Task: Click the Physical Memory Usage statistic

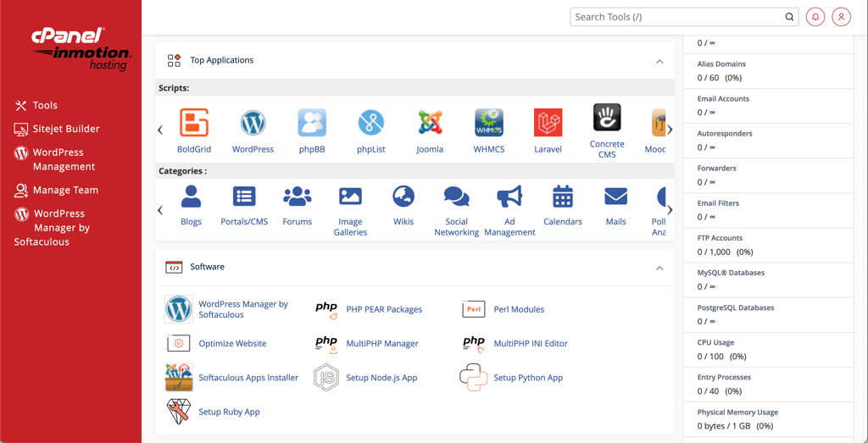Action: pyautogui.click(x=769, y=419)
